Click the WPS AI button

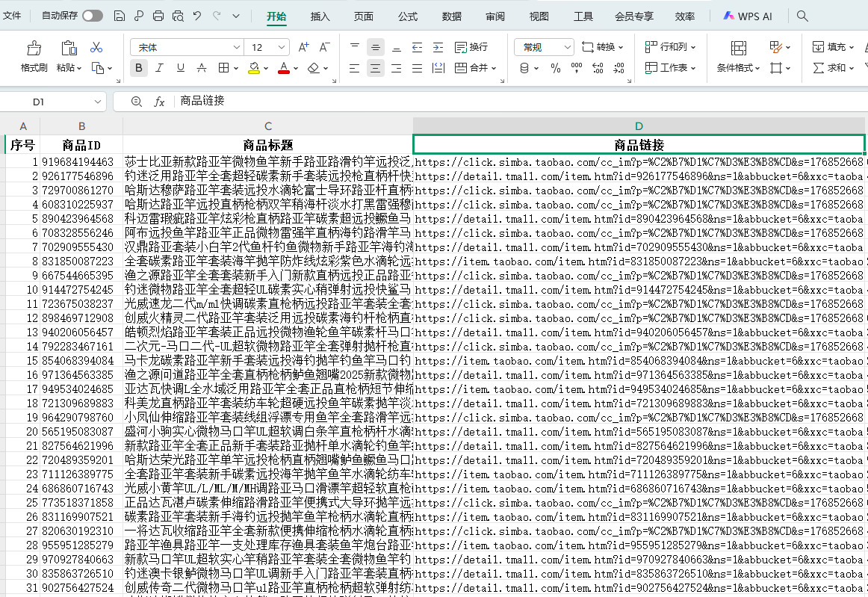[x=748, y=16]
